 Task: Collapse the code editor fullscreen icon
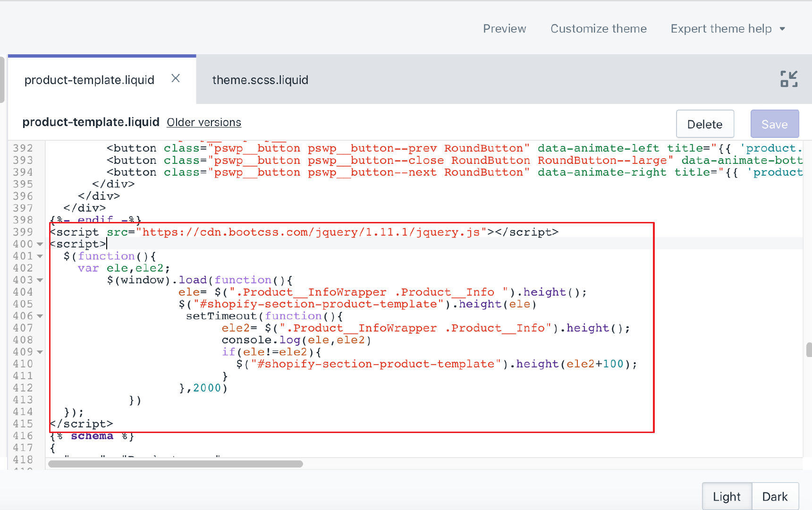789,79
